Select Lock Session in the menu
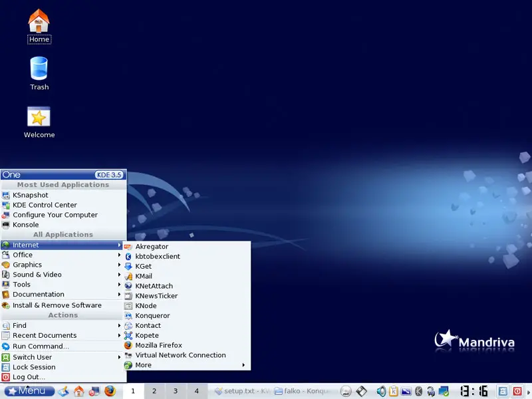The image size is (532, 399). 62,367
